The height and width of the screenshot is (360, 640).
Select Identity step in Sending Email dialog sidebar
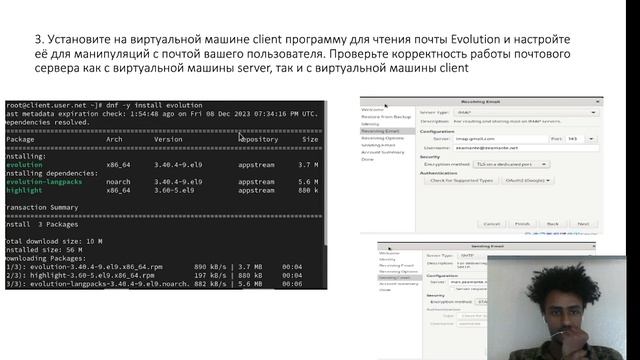click(387, 259)
